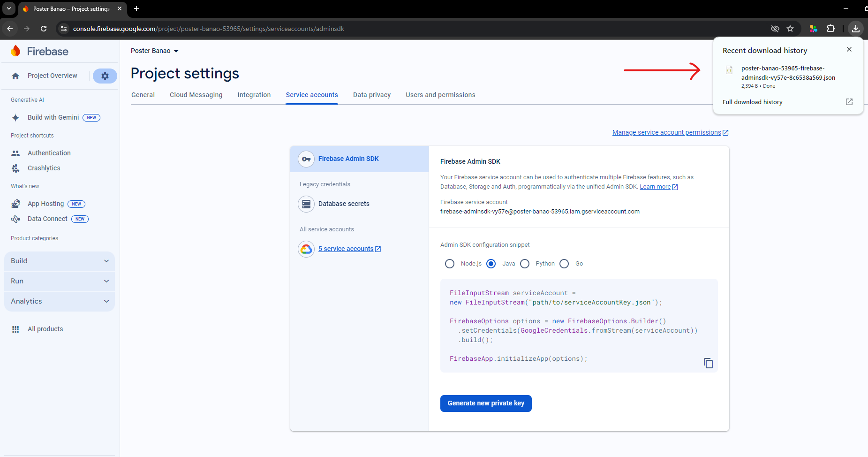Viewport: 868px width, 457px height.
Task: Close the Poster Banao browser tab
Action: click(120, 8)
